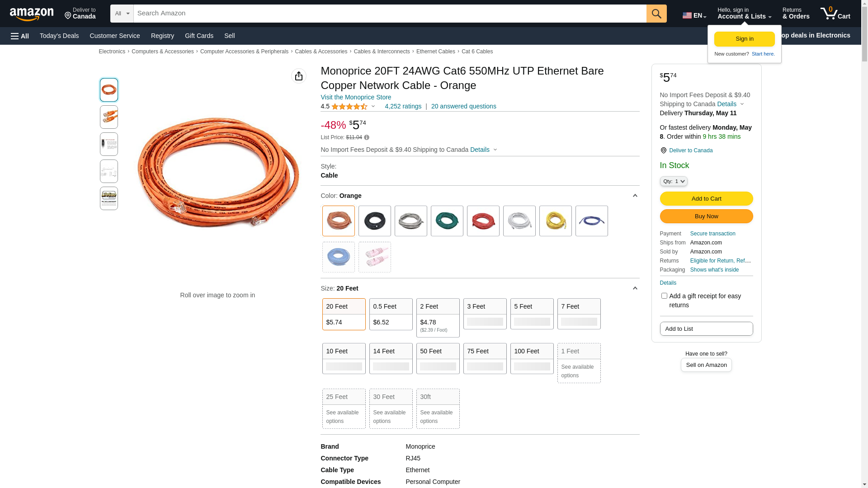868x488 pixels.
Task: Open the All hamburger menu
Action: pyautogui.click(x=20, y=36)
